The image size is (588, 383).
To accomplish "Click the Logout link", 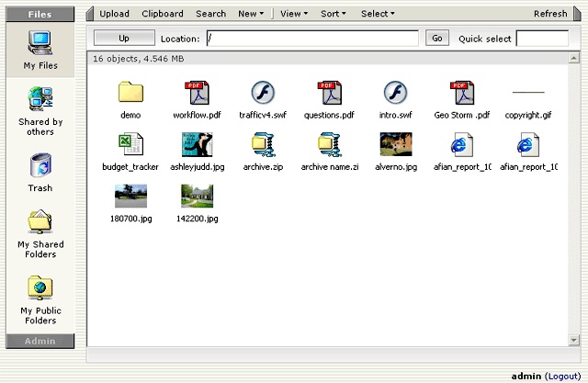I will coord(563,377).
